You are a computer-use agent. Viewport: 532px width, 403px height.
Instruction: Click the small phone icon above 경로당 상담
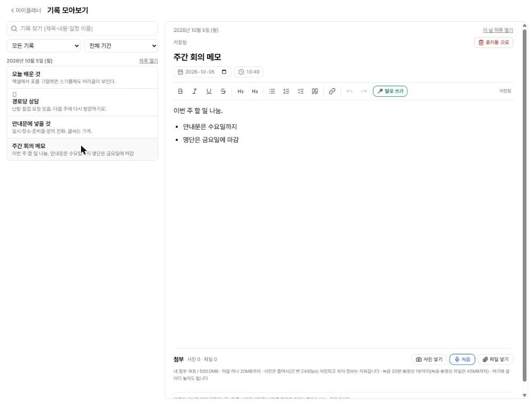click(14, 94)
